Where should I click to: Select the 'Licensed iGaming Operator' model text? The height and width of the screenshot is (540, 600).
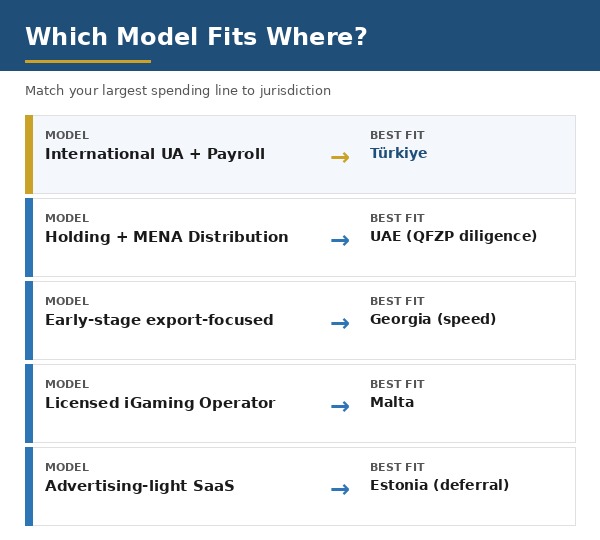[160, 403]
